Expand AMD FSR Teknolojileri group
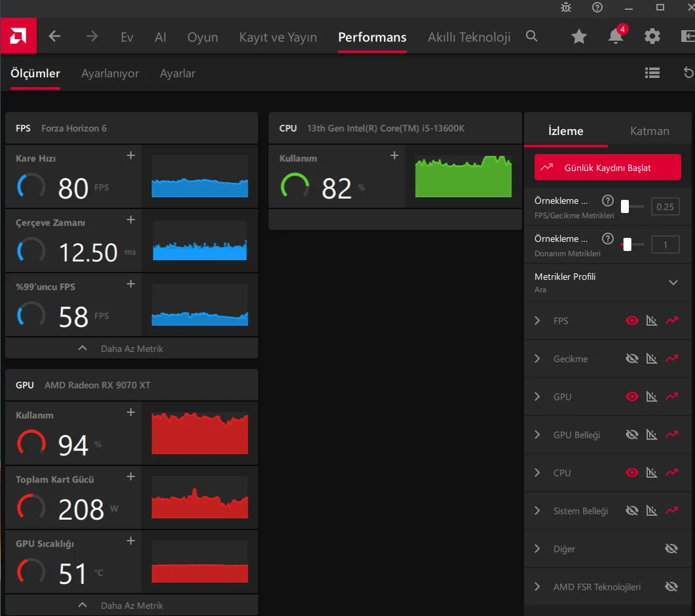The image size is (695, 616). 537,587
